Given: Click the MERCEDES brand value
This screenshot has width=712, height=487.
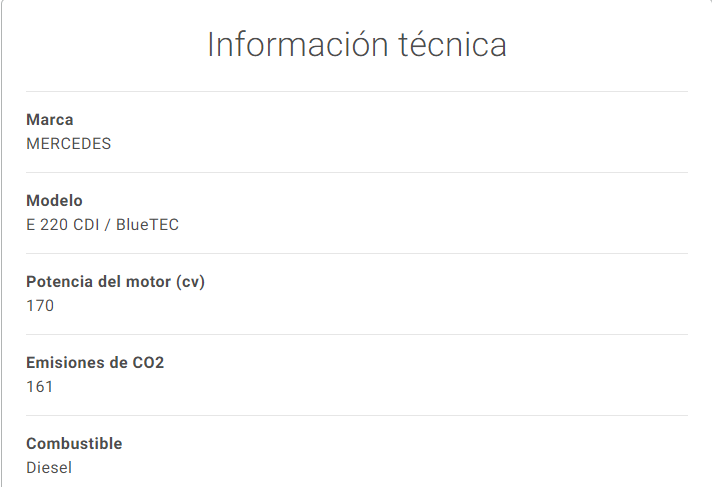Looking at the screenshot, I should pyautogui.click(x=69, y=144).
